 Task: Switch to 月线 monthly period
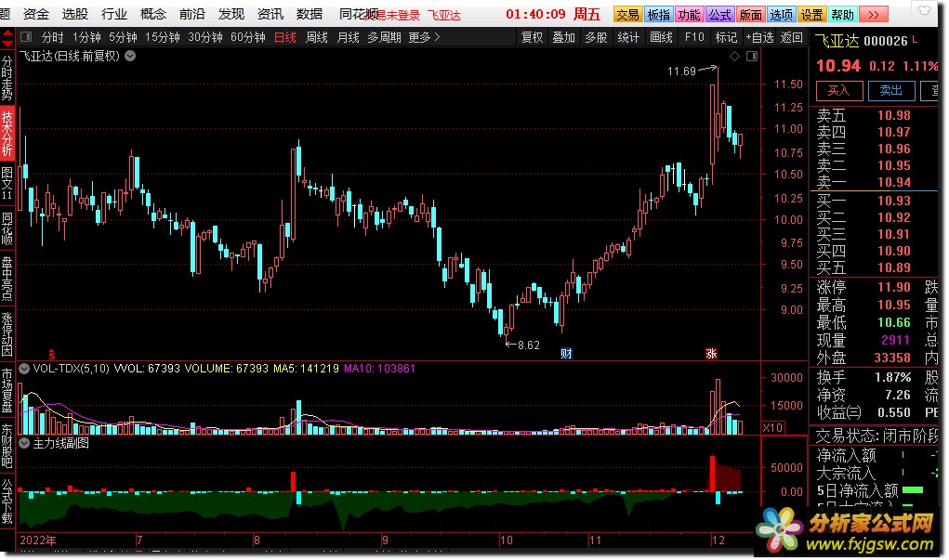(x=348, y=37)
